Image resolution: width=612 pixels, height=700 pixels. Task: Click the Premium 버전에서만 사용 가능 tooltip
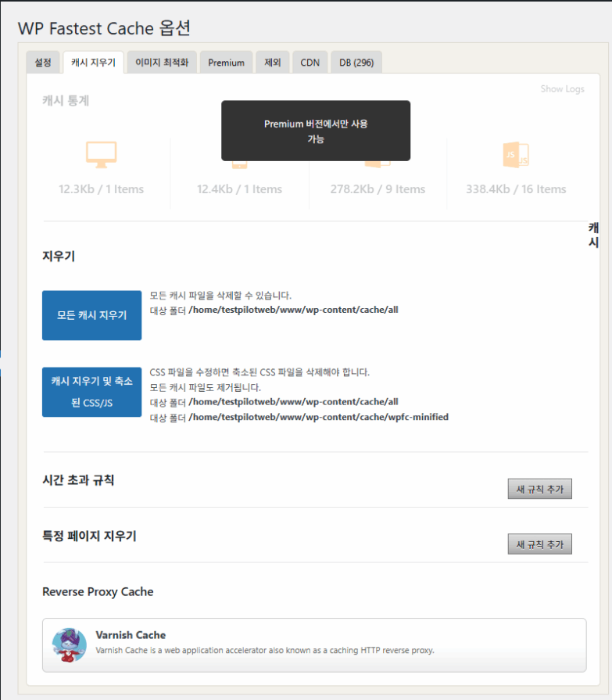pyautogui.click(x=316, y=131)
